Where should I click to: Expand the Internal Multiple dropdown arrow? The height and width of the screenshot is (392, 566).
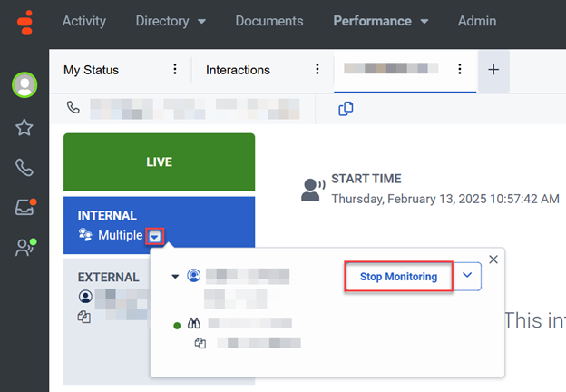tap(155, 236)
